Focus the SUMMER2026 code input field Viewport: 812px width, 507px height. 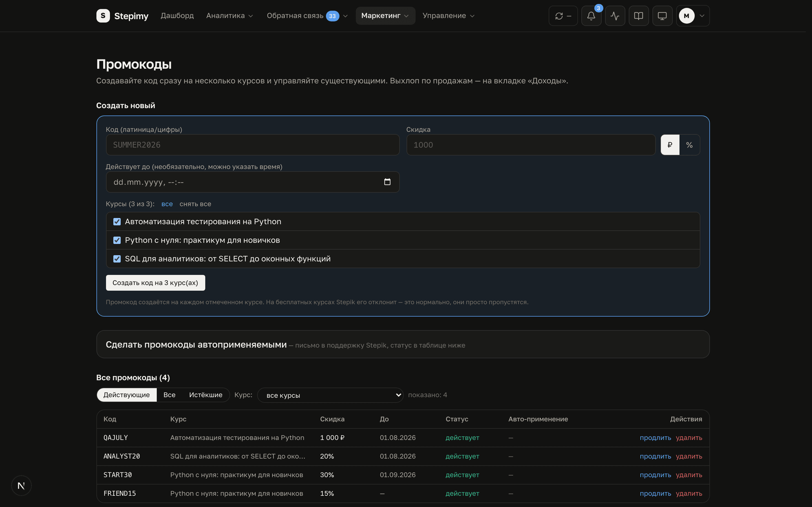(253, 145)
